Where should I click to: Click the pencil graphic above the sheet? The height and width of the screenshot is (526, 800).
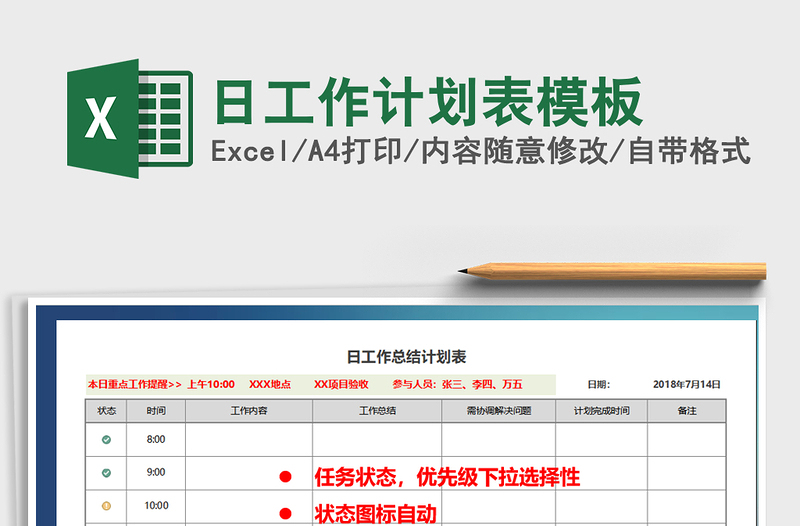tap(612, 271)
